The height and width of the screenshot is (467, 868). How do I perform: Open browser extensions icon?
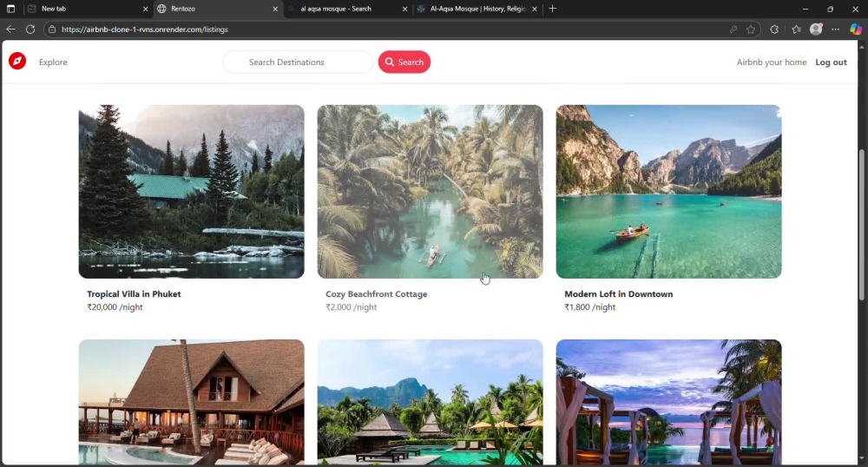tap(774, 30)
